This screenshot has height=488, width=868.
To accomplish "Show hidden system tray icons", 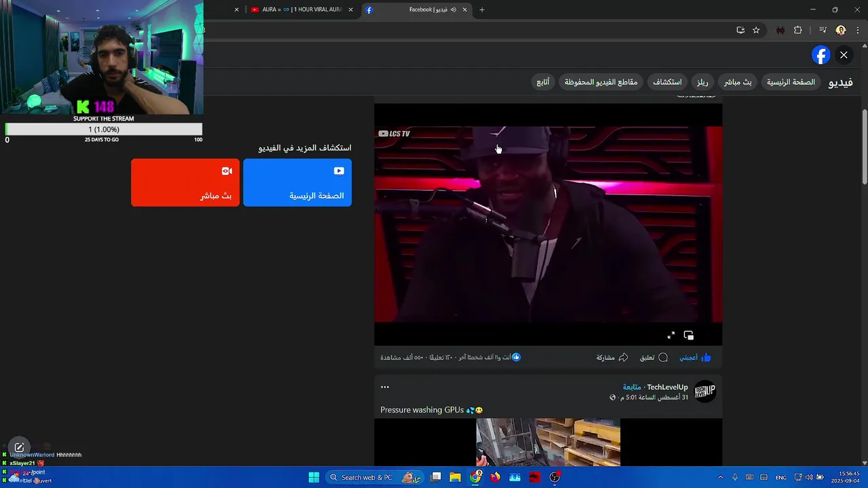I will click(x=720, y=477).
